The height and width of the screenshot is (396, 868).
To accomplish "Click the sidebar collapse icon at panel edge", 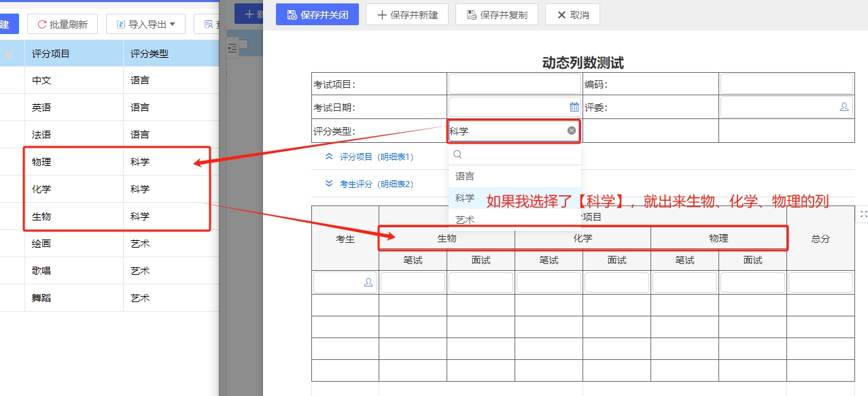I will pos(232,48).
